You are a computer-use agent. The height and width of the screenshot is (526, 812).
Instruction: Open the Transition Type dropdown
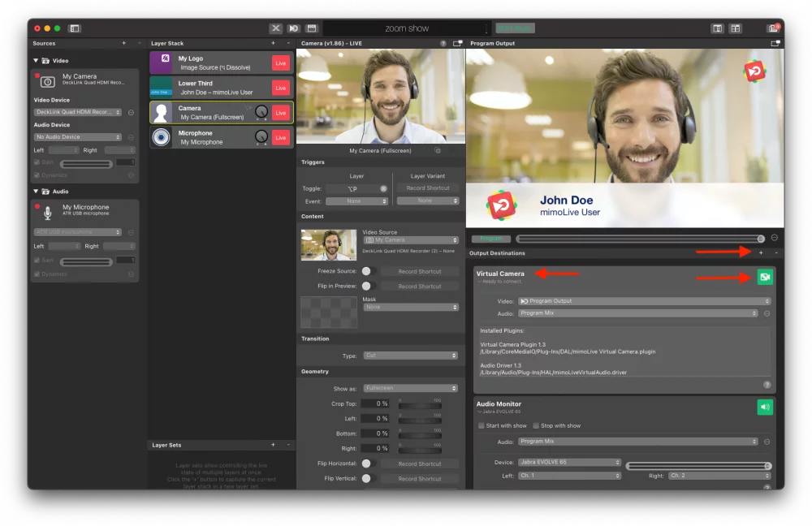point(411,356)
